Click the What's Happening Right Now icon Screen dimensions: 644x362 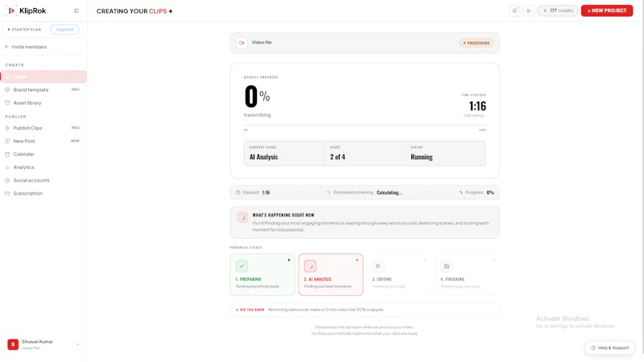pos(242,217)
